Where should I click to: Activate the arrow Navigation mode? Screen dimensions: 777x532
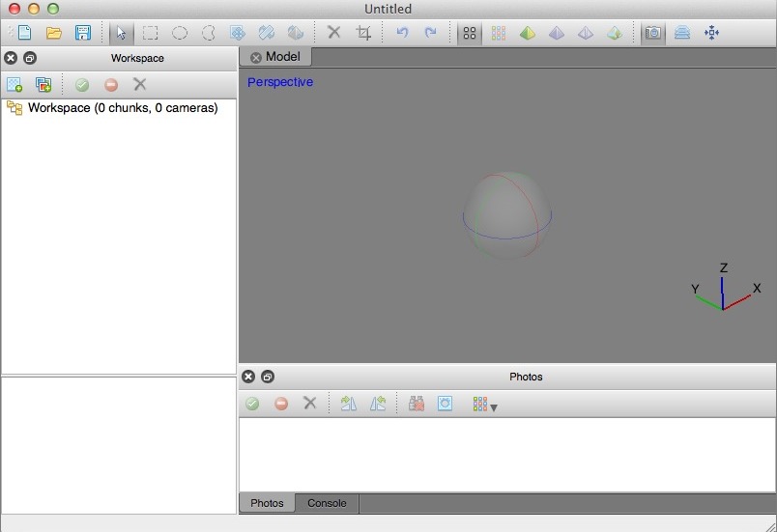[121, 33]
